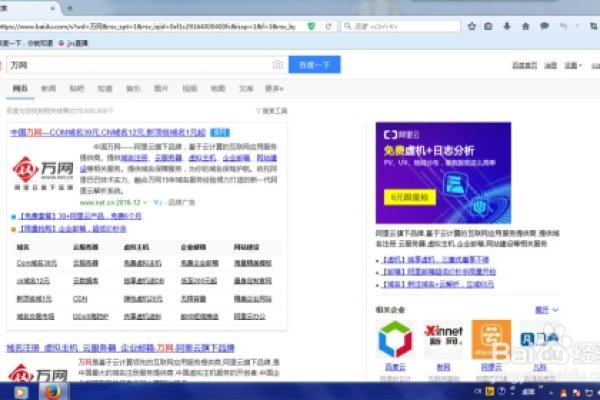Open a new tab with the plus button
This screenshot has width=600, height=400.
tap(70, 8)
